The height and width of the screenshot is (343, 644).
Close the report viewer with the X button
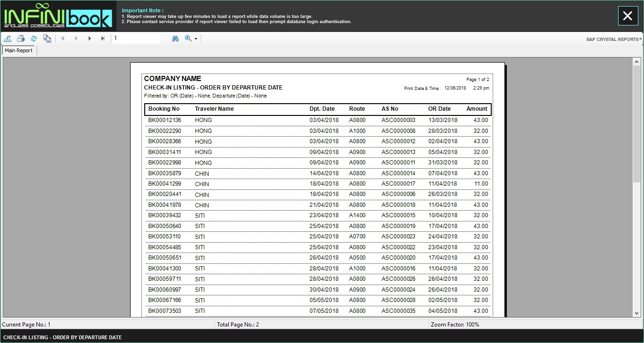click(x=627, y=16)
